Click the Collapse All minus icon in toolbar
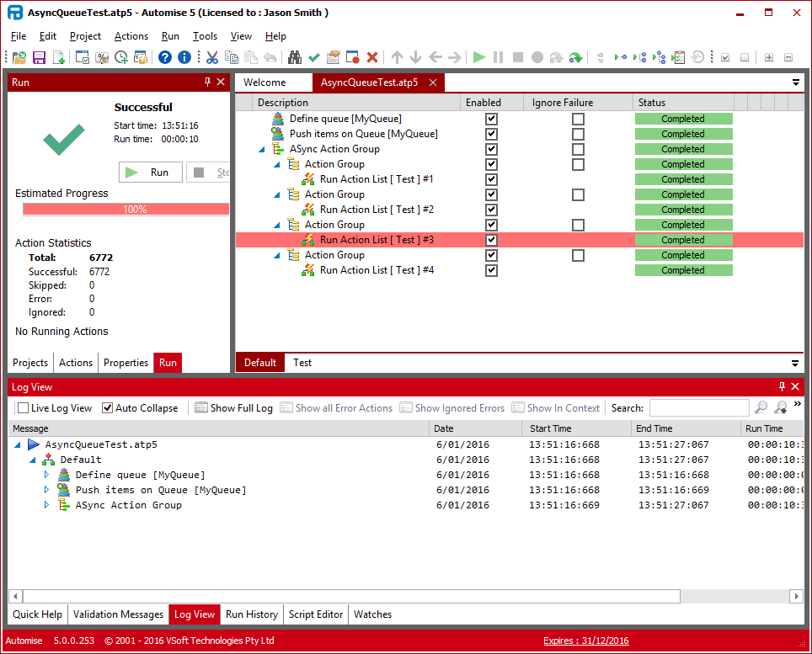Screen dimensions: 812x654 pyautogui.click(x=788, y=57)
